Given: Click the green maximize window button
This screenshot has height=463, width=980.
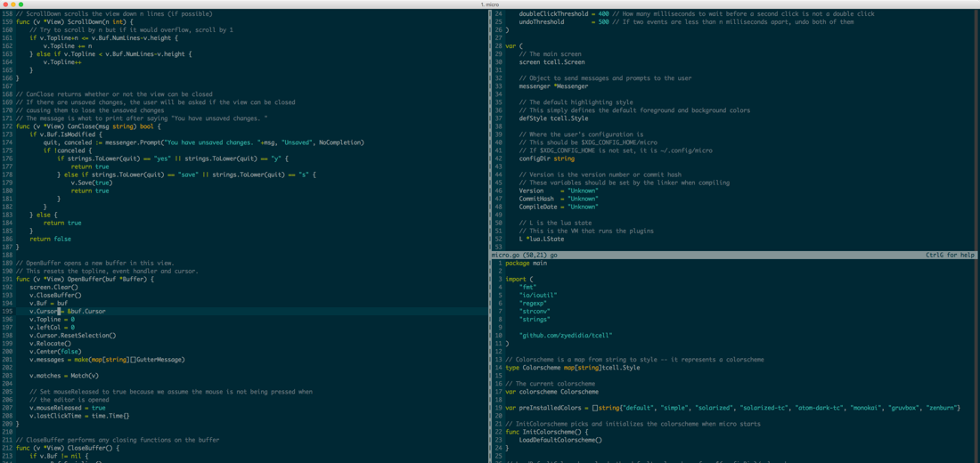Looking at the screenshot, I should [20, 4].
